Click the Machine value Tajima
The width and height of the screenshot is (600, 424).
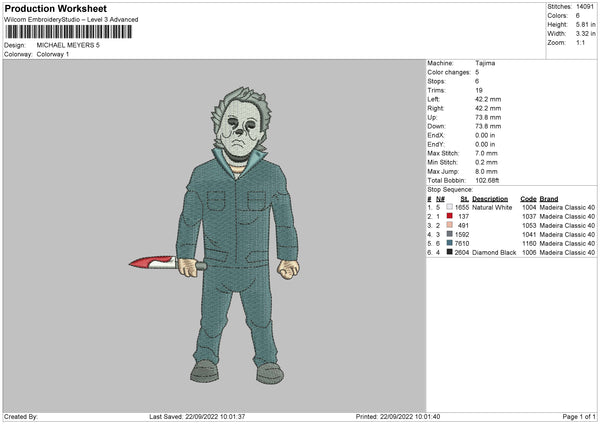[485, 63]
